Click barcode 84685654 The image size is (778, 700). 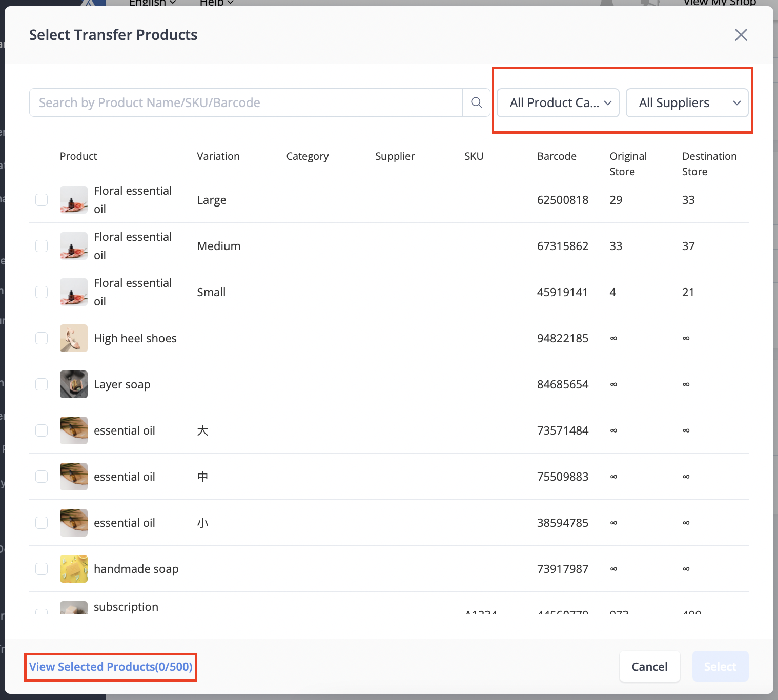(x=563, y=384)
